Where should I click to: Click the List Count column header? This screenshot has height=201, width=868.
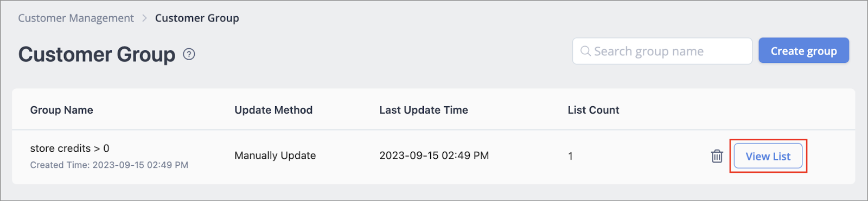click(x=593, y=110)
